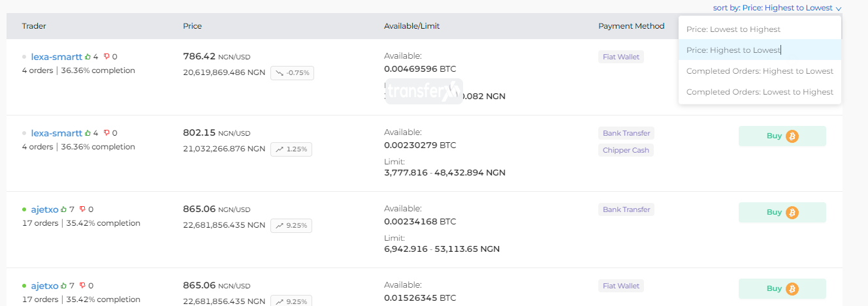Click thumbs-down icon in ajetxo's 0.00234168 BTC row

pos(82,209)
